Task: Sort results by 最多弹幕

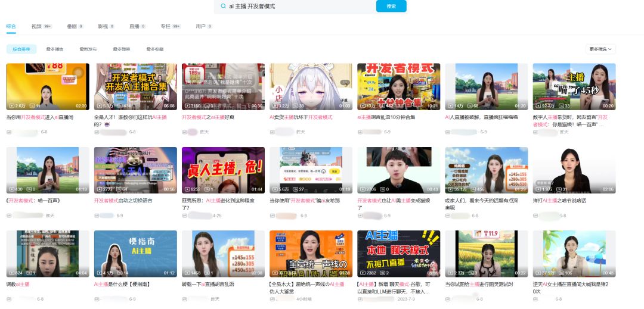Action: click(122, 49)
